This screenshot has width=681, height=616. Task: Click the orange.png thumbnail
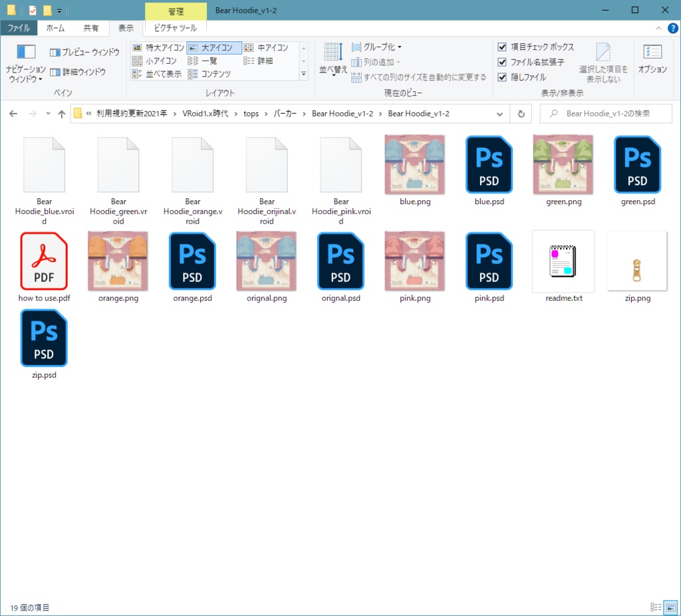118,261
